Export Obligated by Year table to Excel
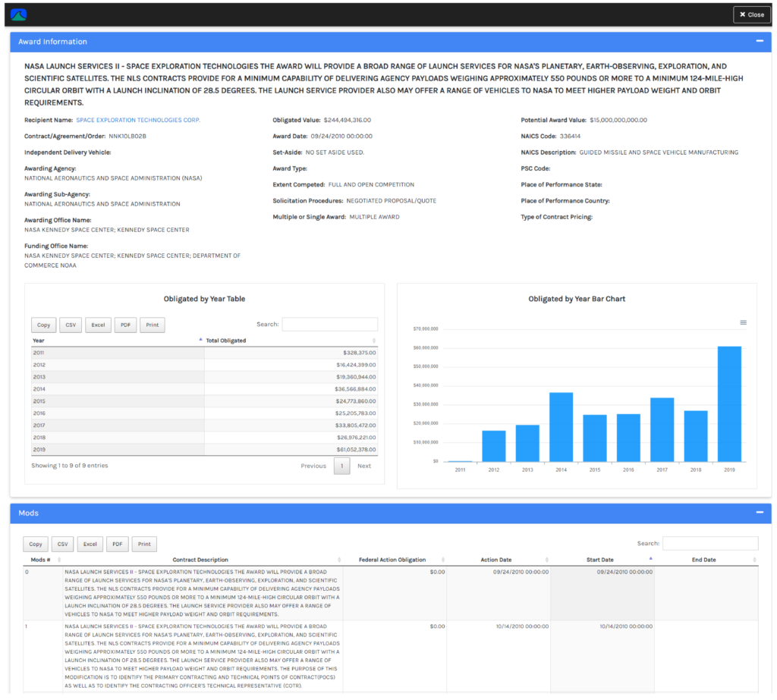 (x=98, y=325)
